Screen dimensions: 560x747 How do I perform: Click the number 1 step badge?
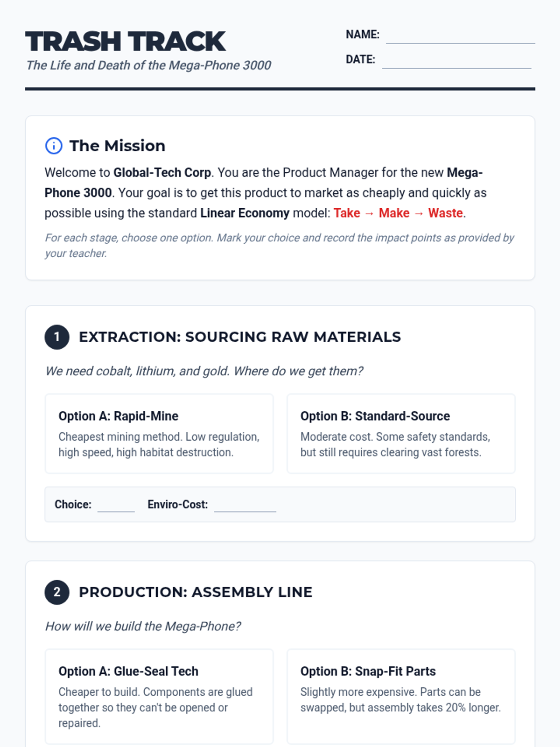(x=57, y=337)
